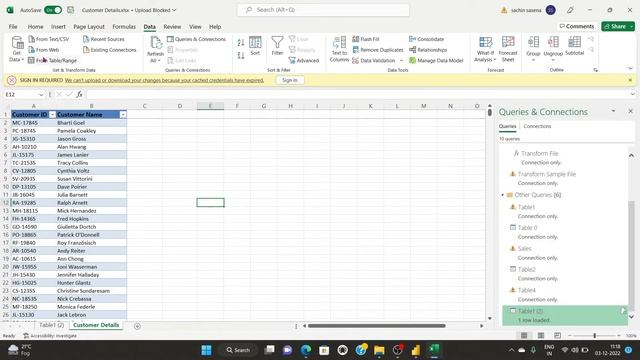
Task: Import data From Text/CSV
Action: point(49,39)
